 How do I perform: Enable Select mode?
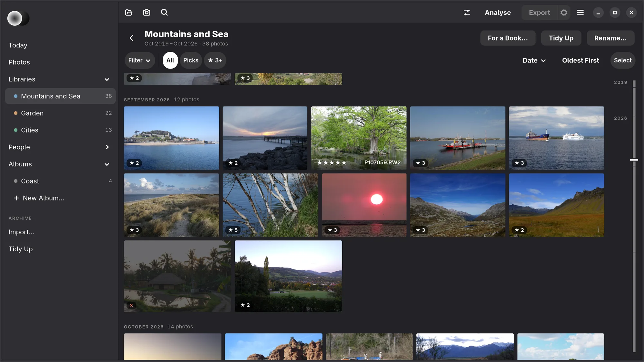point(622,60)
